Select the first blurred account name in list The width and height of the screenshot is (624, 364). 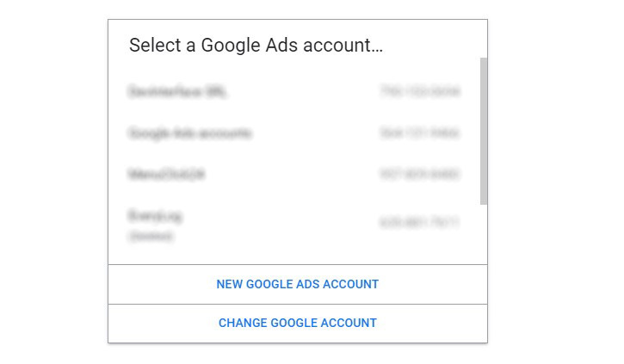click(x=177, y=91)
